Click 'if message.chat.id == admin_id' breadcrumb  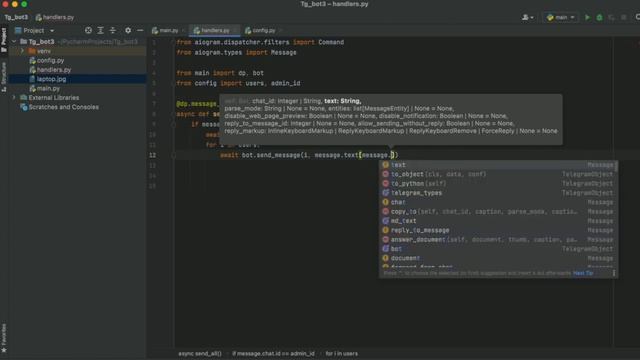click(273, 353)
